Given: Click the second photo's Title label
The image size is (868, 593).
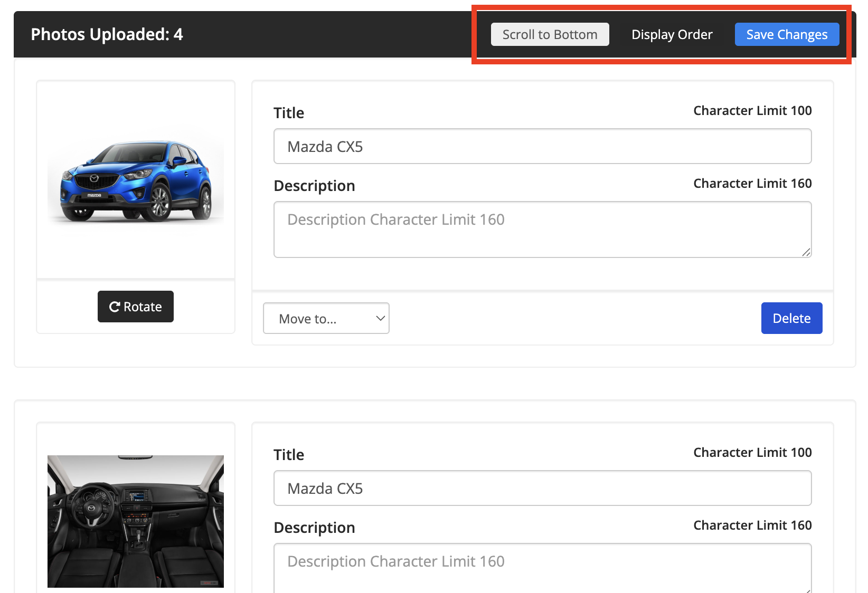Looking at the screenshot, I should 289,455.
